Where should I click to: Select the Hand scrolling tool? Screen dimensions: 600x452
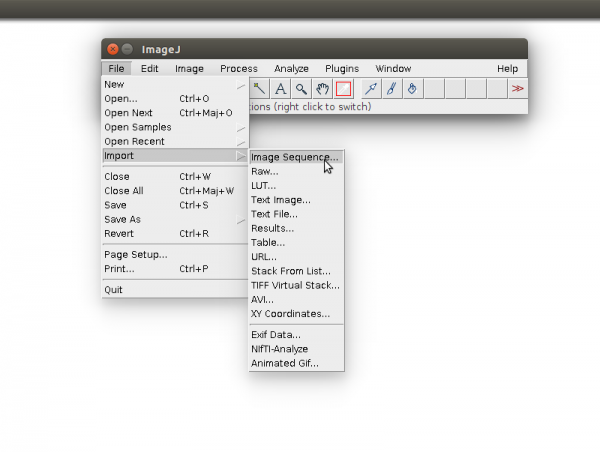[322, 89]
